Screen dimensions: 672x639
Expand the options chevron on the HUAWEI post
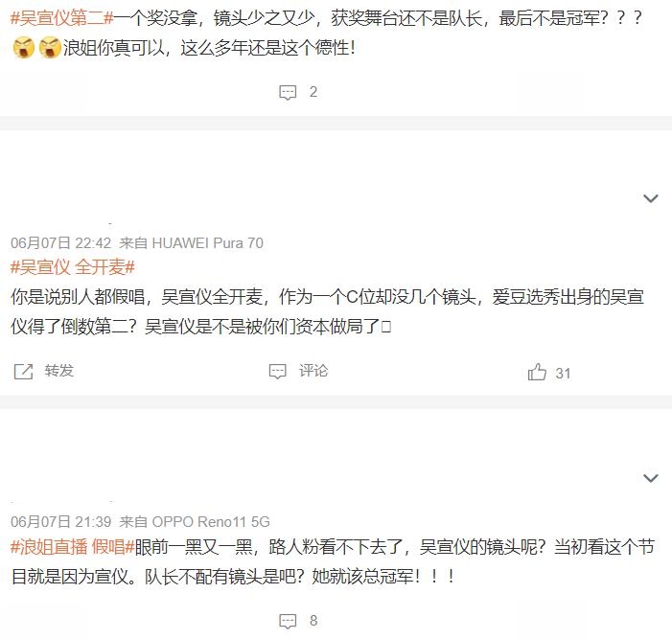(651, 198)
